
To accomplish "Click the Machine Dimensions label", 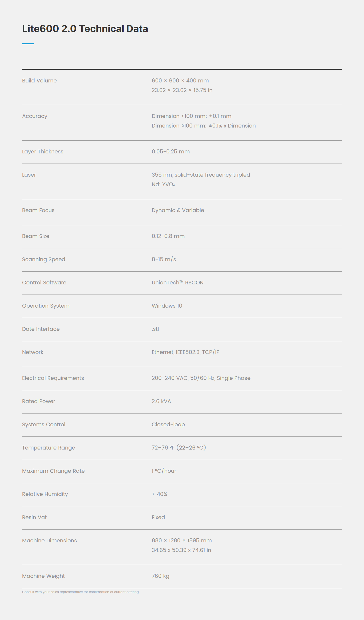I will (50, 540).
